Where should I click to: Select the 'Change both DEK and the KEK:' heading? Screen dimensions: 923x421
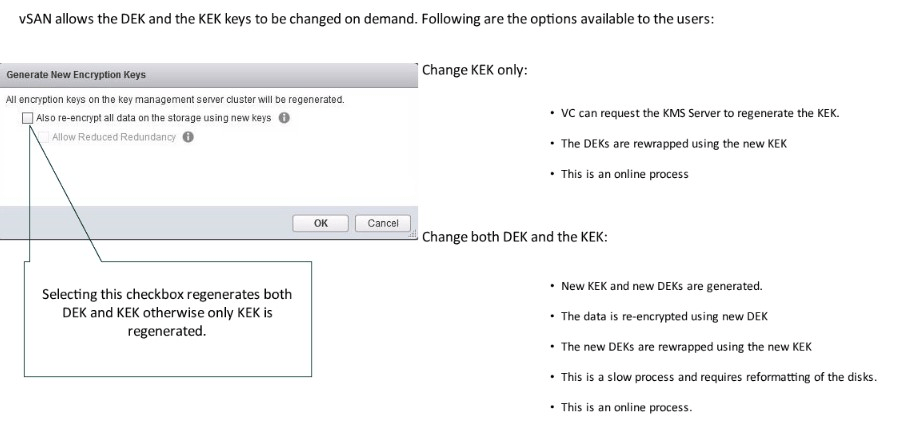tap(515, 237)
